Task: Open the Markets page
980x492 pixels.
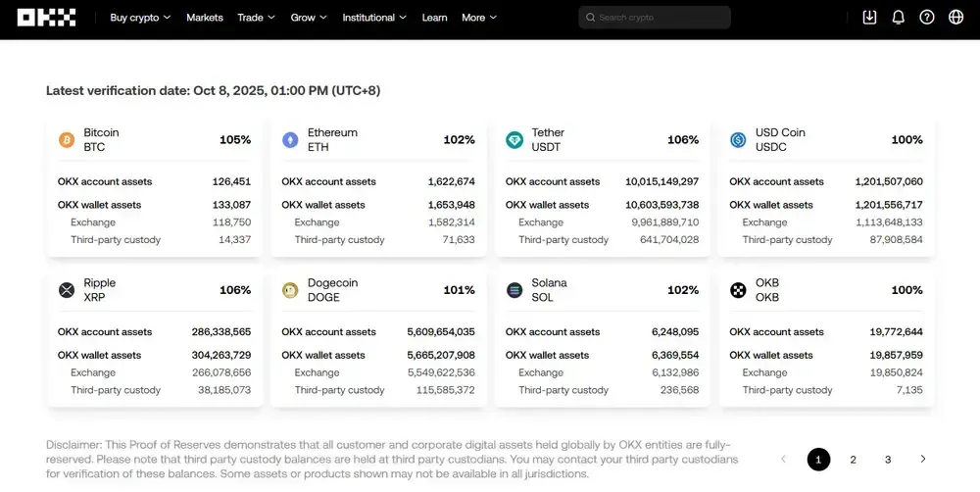Action: [205, 18]
